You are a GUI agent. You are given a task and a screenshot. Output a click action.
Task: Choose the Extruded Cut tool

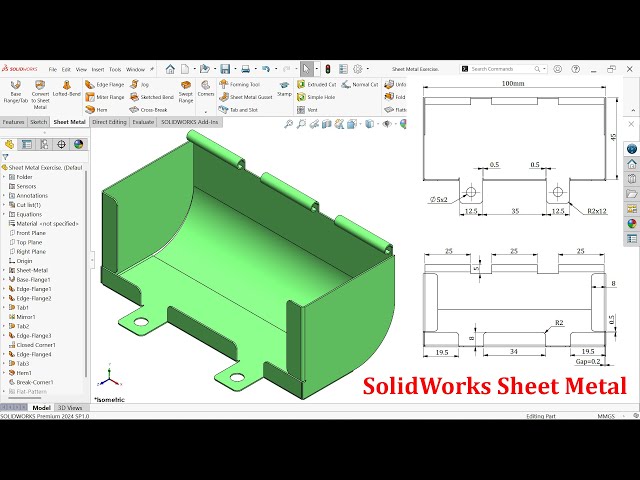[316, 84]
